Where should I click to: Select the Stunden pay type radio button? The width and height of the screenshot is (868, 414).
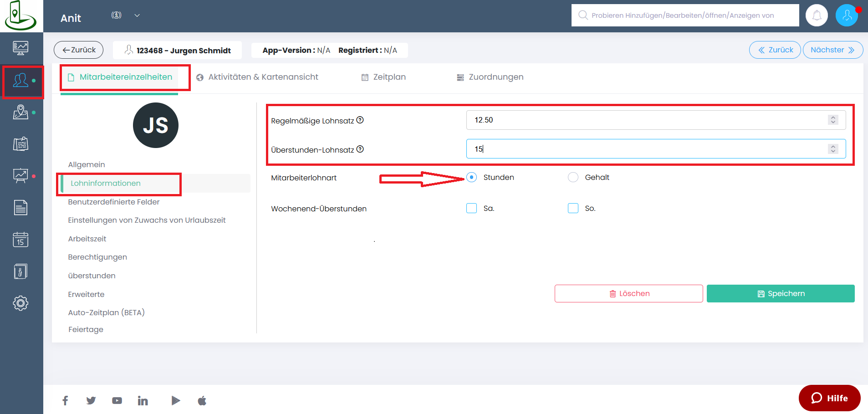coord(472,177)
